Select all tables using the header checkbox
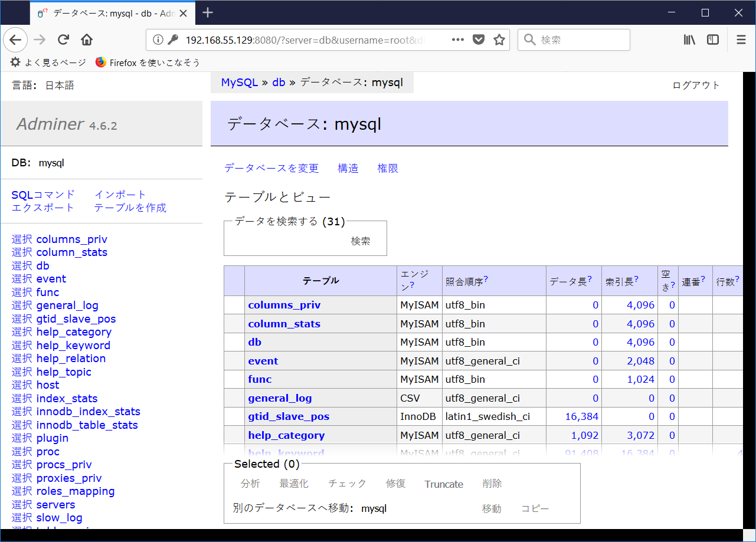 pyautogui.click(x=234, y=281)
